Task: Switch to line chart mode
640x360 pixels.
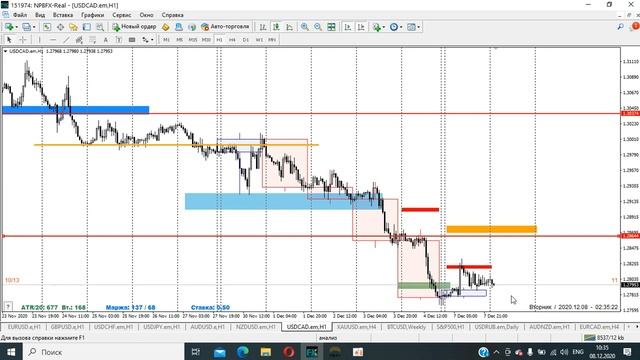Action: 289,27
